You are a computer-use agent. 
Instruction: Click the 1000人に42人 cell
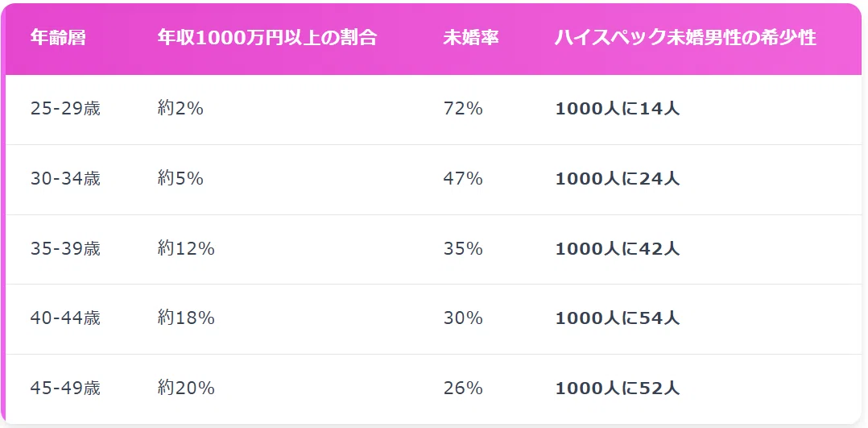pyautogui.click(x=618, y=249)
